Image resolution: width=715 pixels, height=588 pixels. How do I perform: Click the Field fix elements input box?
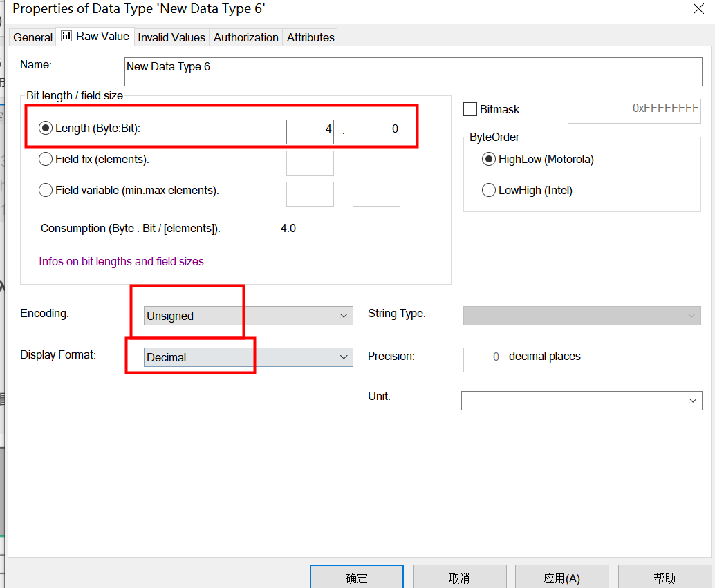point(310,163)
